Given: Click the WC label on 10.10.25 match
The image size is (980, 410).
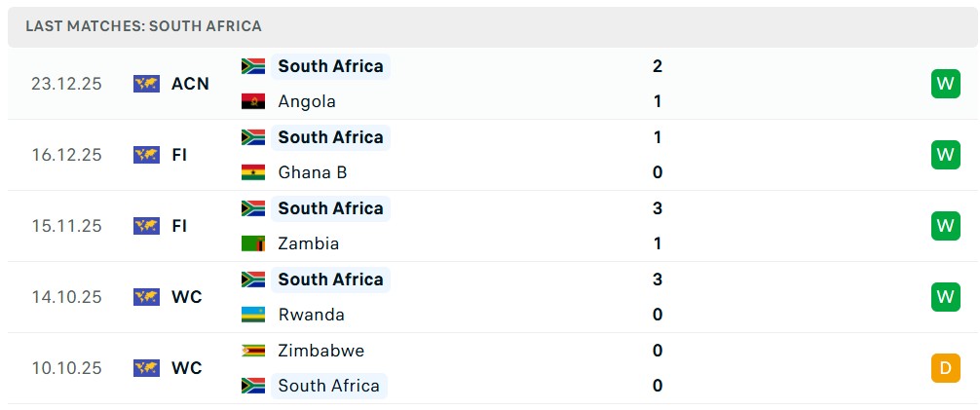Looking at the screenshot, I should pos(186,368).
